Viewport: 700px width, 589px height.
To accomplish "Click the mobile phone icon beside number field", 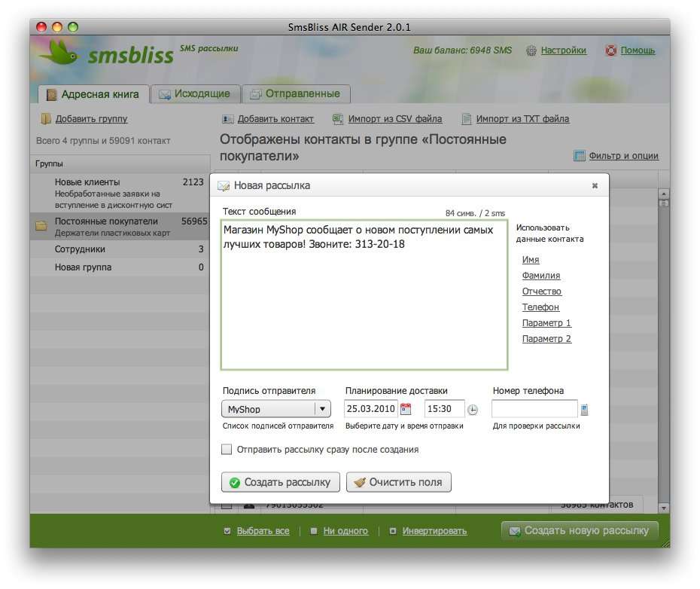I will tap(584, 409).
